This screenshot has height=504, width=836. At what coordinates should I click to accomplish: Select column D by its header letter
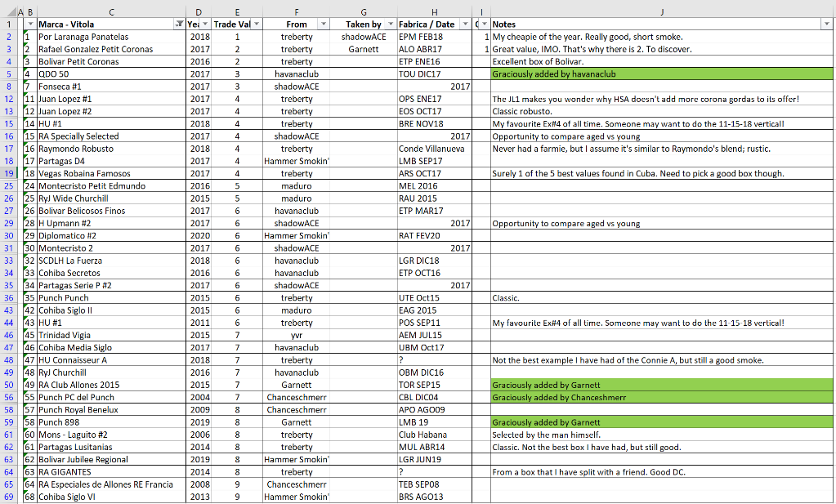click(199, 11)
